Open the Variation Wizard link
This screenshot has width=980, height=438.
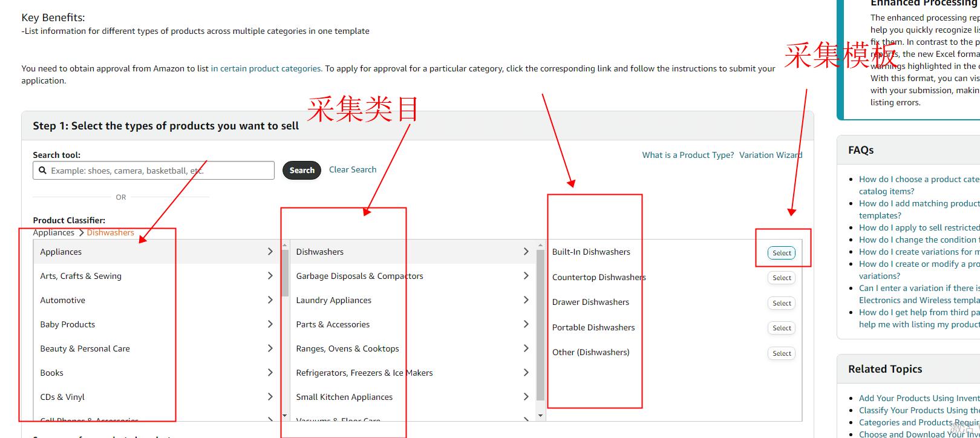[771, 155]
